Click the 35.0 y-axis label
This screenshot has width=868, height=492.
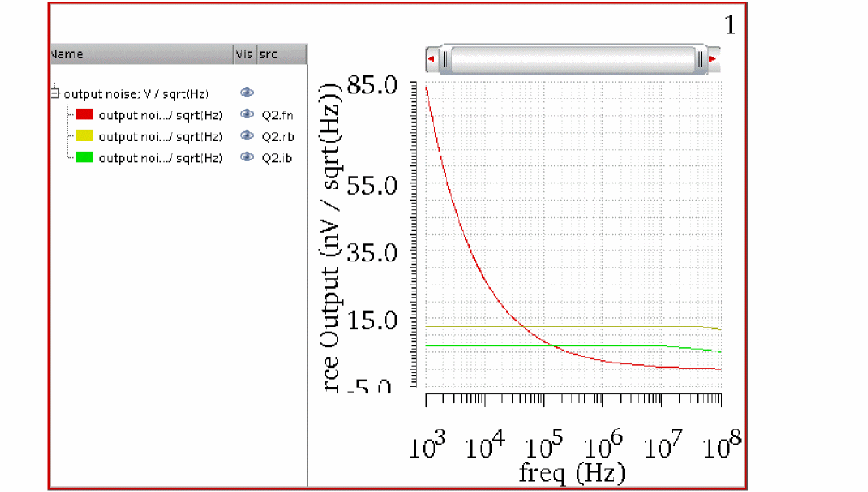pyautogui.click(x=372, y=253)
